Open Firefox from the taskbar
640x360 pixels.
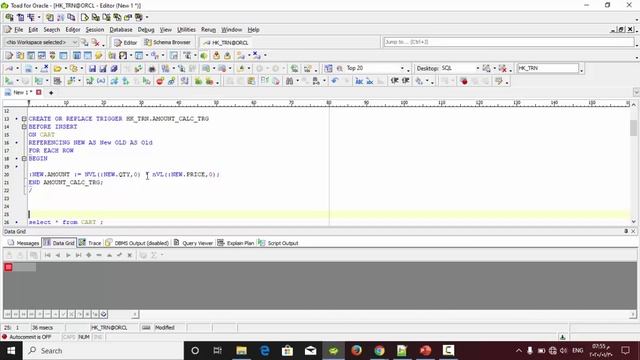pos(356,351)
